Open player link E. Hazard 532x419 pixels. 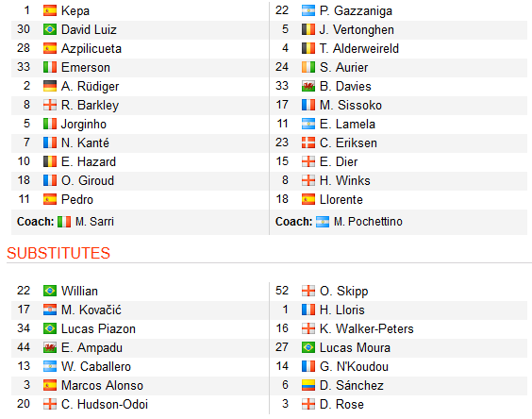click(89, 161)
